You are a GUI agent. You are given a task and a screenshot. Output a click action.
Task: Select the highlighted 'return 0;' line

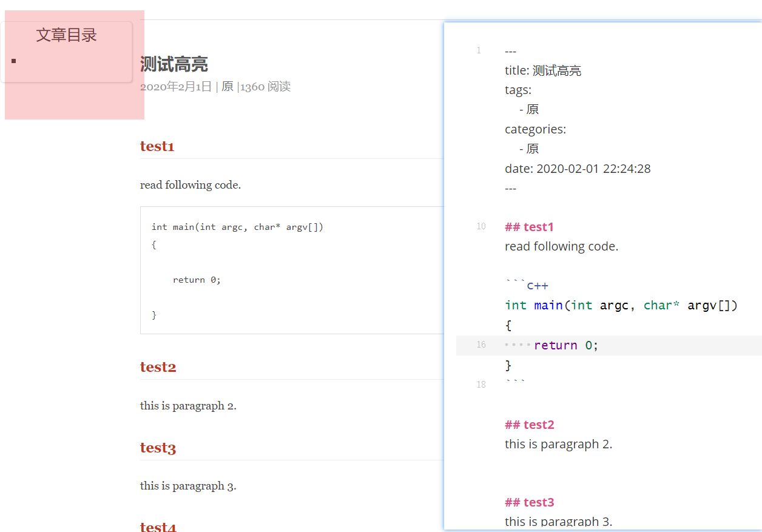[x=564, y=345]
